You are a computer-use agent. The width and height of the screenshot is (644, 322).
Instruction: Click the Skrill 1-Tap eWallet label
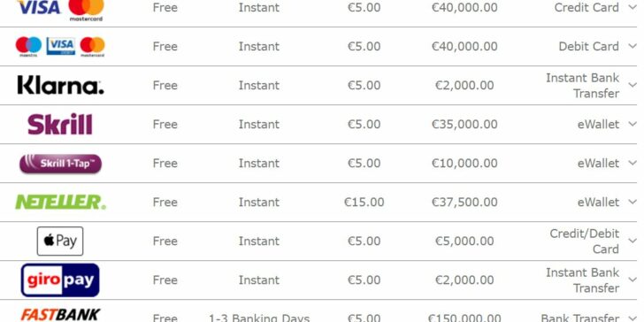click(598, 163)
